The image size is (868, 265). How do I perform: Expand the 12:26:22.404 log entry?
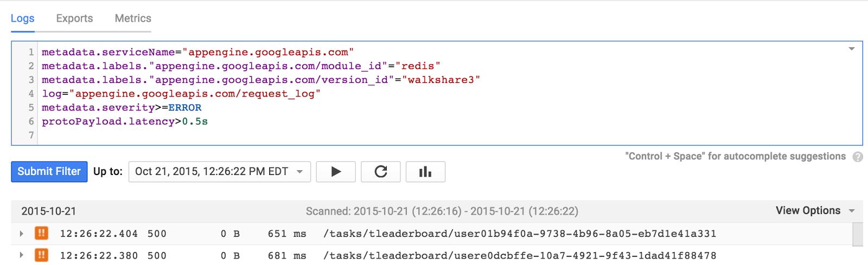[x=21, y=234]
